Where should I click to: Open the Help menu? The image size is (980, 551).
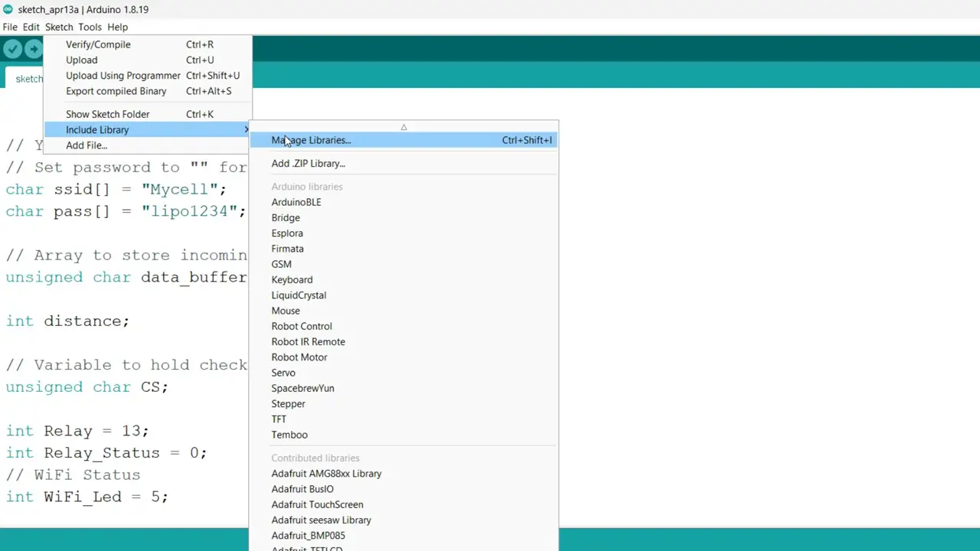[x=117, y=27]
